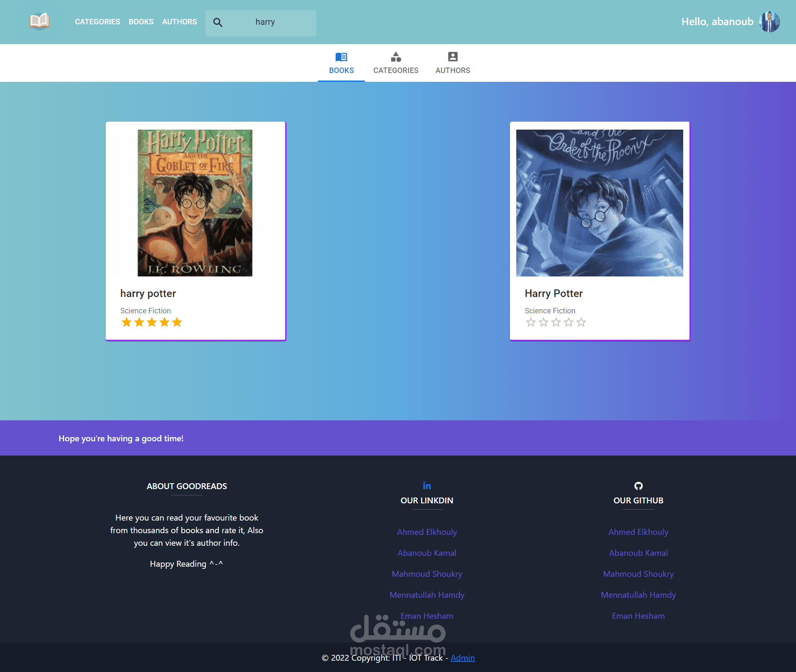Click the GitHub icon in footer
This screenshot has height=672, width=796.
[x=638, y=486]
